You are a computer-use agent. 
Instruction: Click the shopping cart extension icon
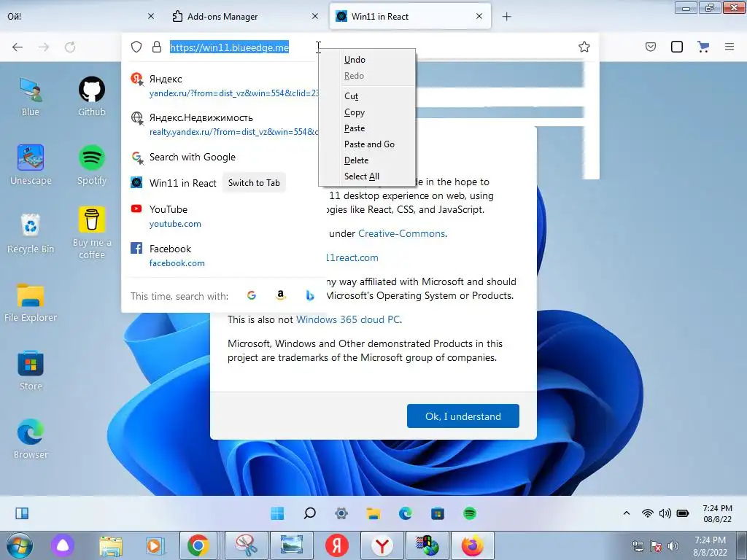(x=703, y=47)
